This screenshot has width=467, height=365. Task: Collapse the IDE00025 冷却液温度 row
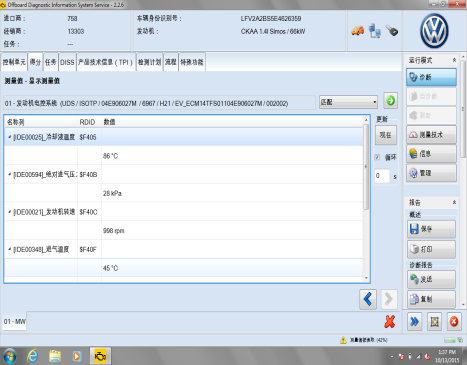pyautogui.click(x=10, y=137)
